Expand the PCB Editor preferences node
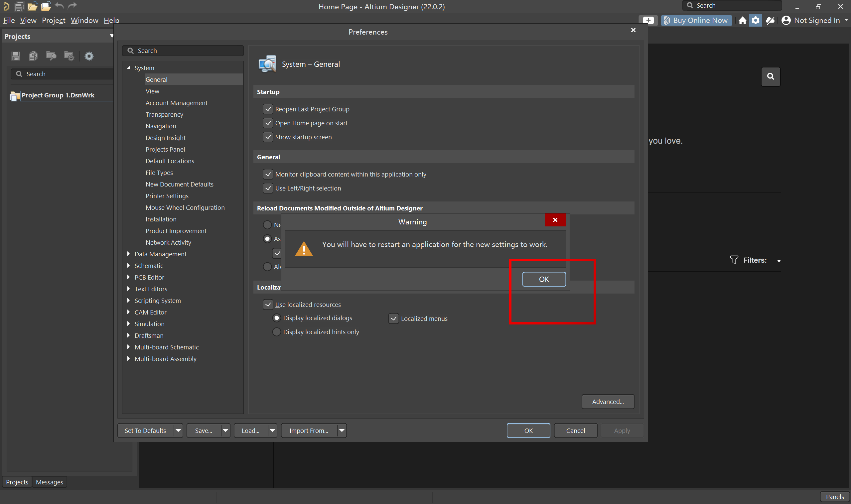This screenshot has width=851, height=504. pyautogui.click(x=128, y=277)
